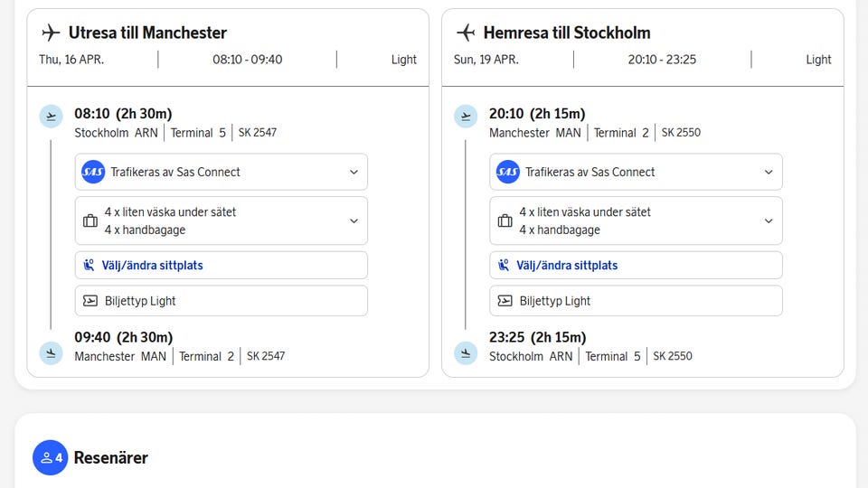Click outbound Biljettyp Light button
The height and width of the screenshot is (488, 868).
(221, 301)
